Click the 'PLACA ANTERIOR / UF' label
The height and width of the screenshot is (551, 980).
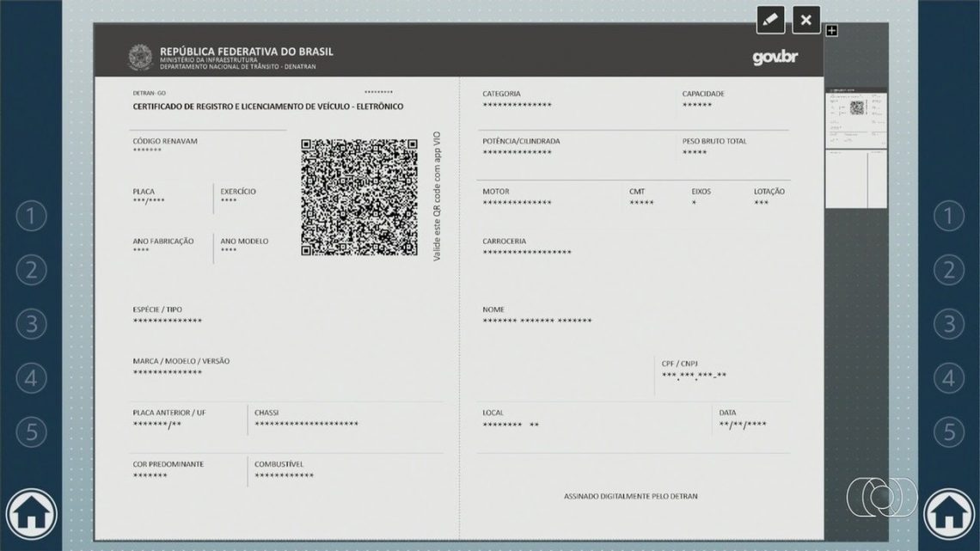coord(169,413)
